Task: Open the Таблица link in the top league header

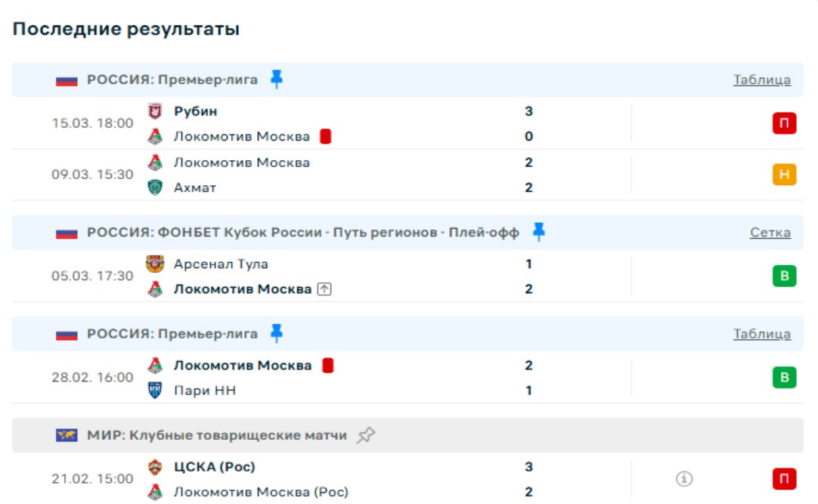Action: coord(761,80)
